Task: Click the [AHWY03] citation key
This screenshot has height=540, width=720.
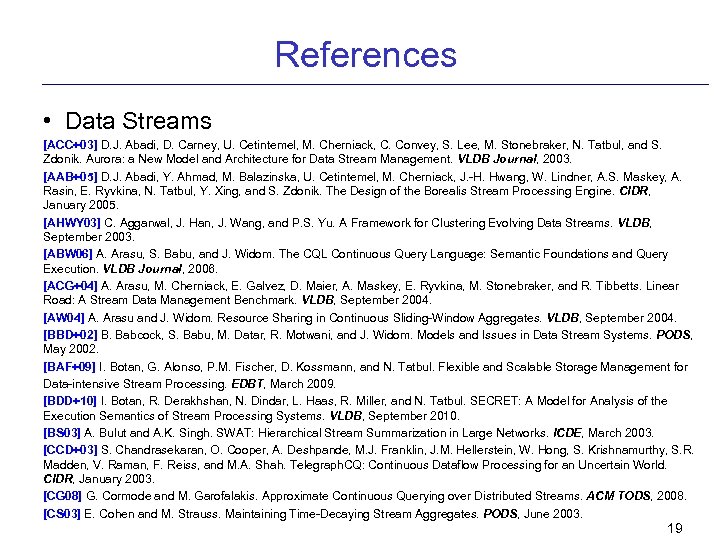Action: [72, 223]
